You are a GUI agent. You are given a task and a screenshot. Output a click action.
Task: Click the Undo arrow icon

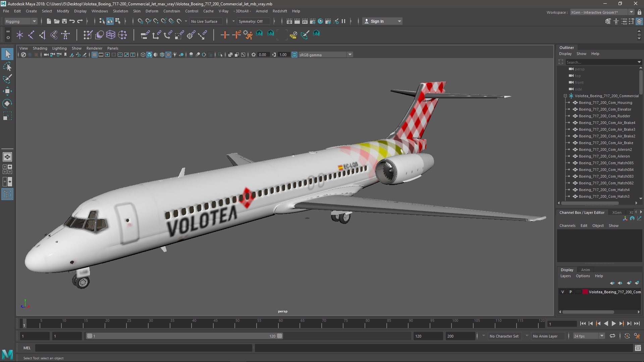coord(72,21)
